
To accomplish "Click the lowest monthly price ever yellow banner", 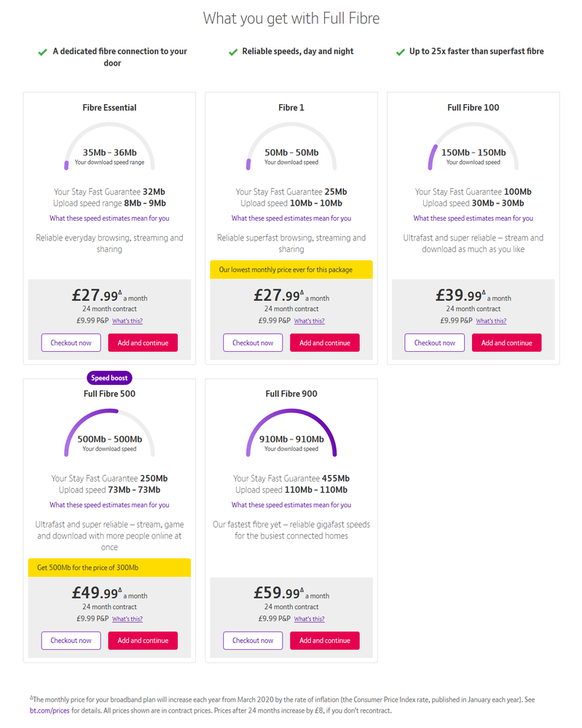I will click(x=291, y=270).
